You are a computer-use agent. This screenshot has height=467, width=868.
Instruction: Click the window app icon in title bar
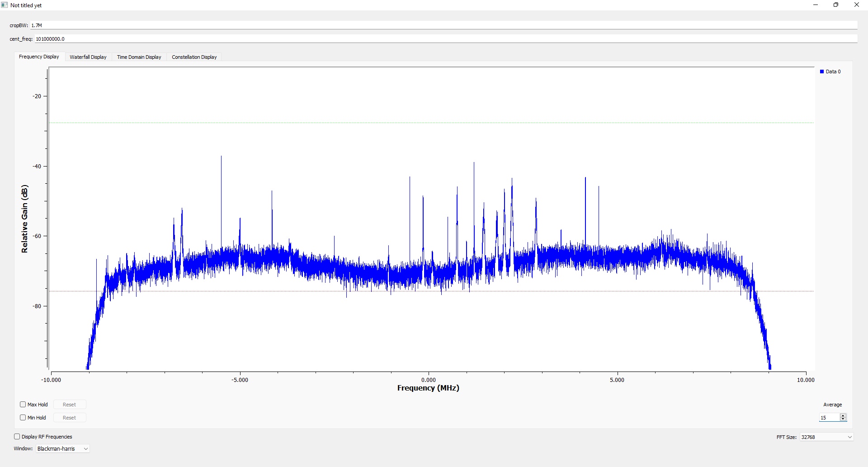point(5,5)
